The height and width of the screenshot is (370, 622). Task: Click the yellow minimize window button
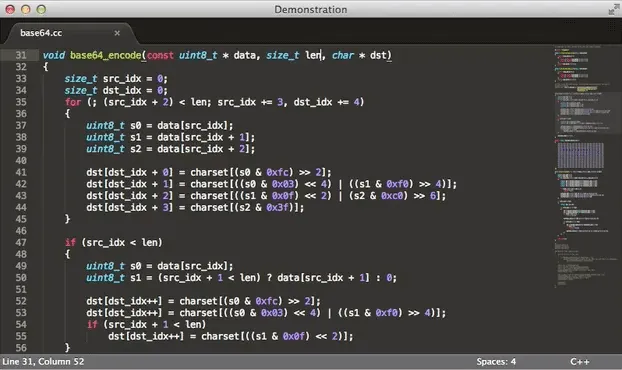point(26,9)
